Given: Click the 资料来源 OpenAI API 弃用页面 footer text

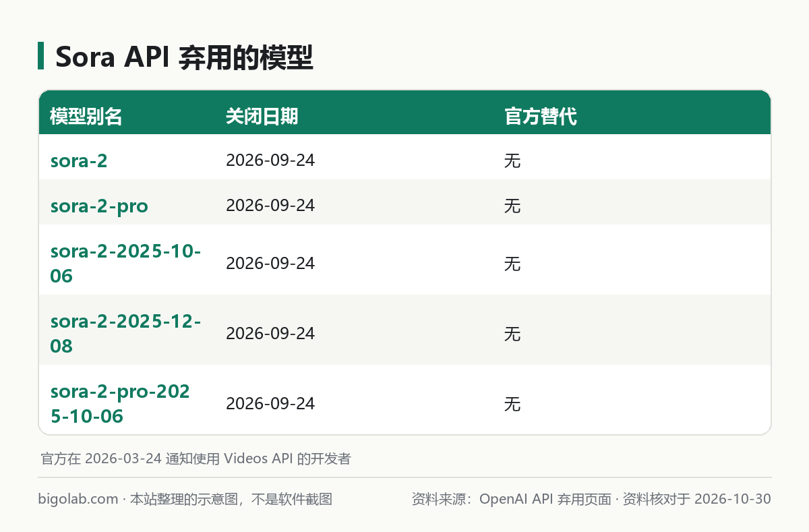Looking at the screenshot, I should click(591, 500).
